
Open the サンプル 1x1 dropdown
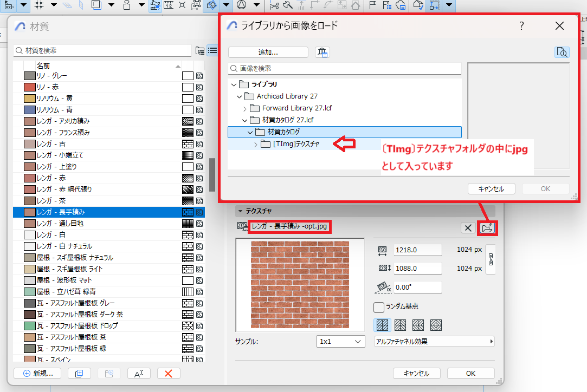point(341,342)
